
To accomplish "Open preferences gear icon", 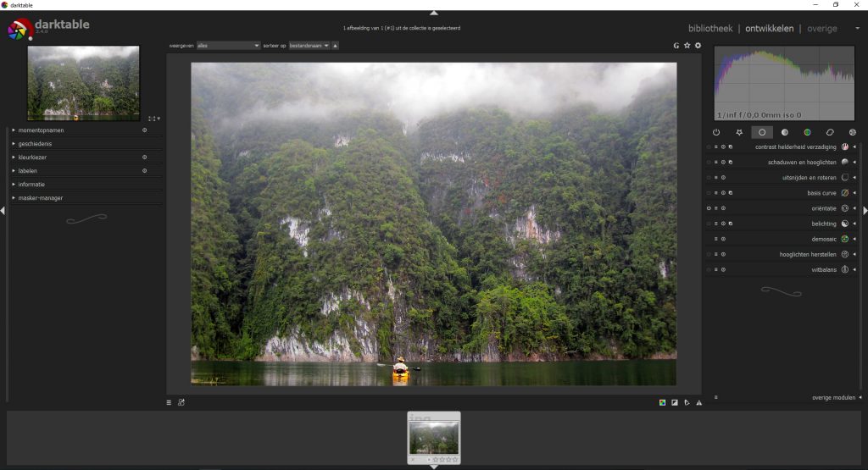I will 698,46.
